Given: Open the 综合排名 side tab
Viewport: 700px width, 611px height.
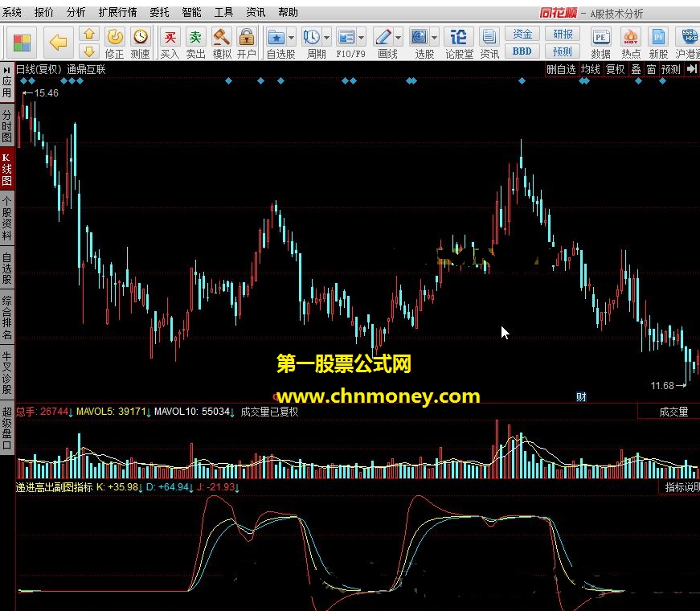Looking at the screenshot, I should tap(6, 317).
